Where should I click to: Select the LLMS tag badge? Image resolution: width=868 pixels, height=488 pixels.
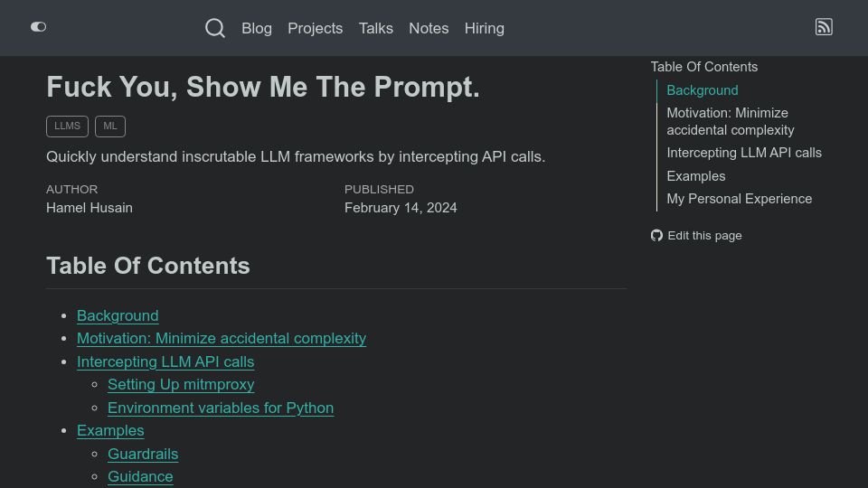coord(67,127)
